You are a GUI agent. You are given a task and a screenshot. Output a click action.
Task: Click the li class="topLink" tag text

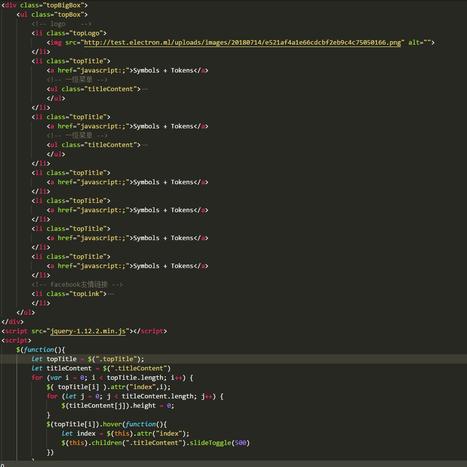(69, 294)
